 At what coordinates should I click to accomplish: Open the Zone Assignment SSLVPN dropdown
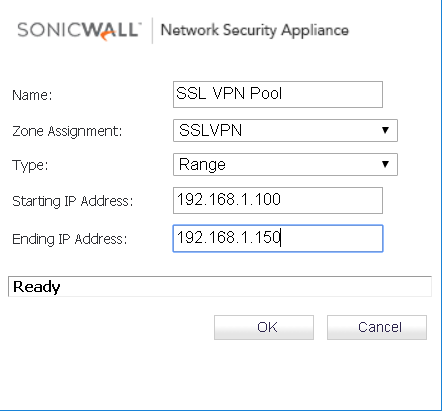tap(285, 130)
